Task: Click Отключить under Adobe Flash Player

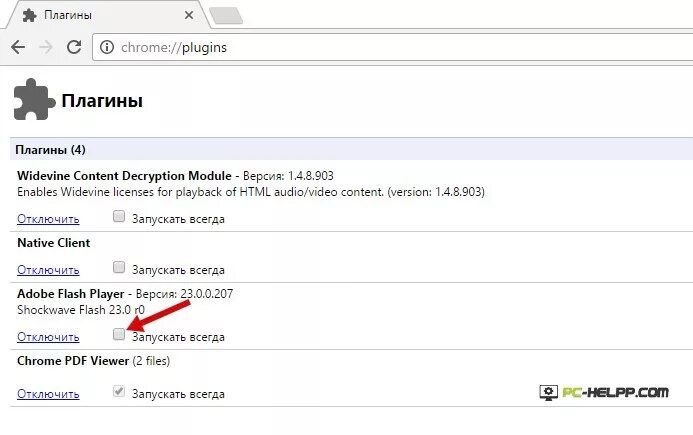Action: click(48, 337)
